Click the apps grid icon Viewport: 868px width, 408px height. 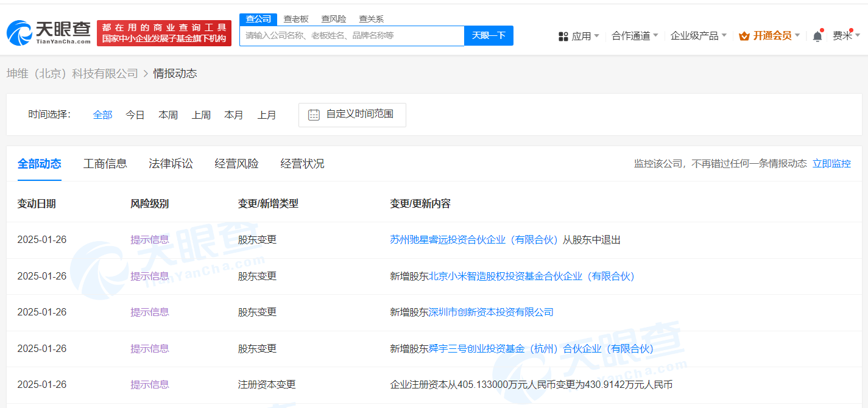coord(563,37)
